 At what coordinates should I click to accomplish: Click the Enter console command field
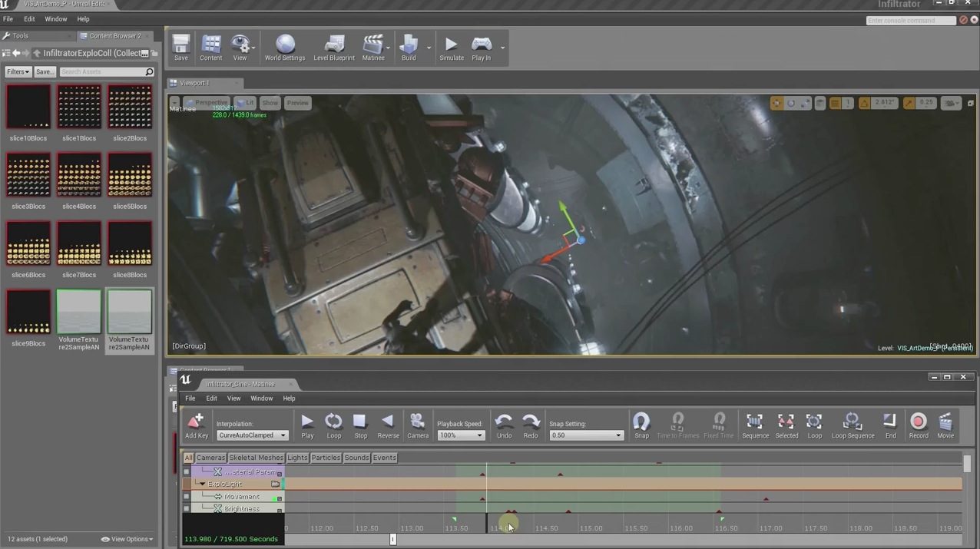tap(911, 21)
